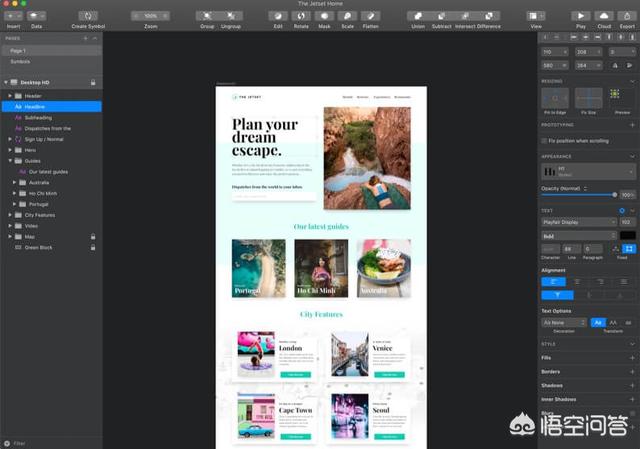640x449 pixels.
Task: Flip the layer vertically
Action: 629,65
